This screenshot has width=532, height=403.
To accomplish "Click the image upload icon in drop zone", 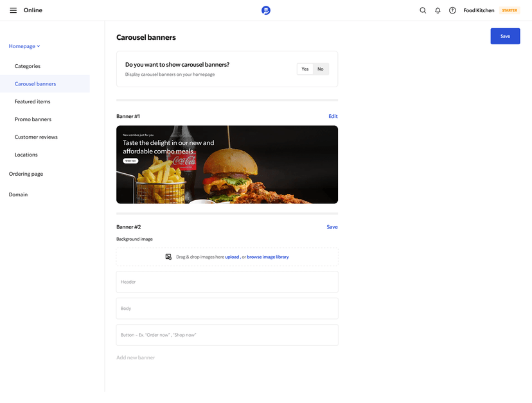I will pyautogui.click(x=168, y=257).
